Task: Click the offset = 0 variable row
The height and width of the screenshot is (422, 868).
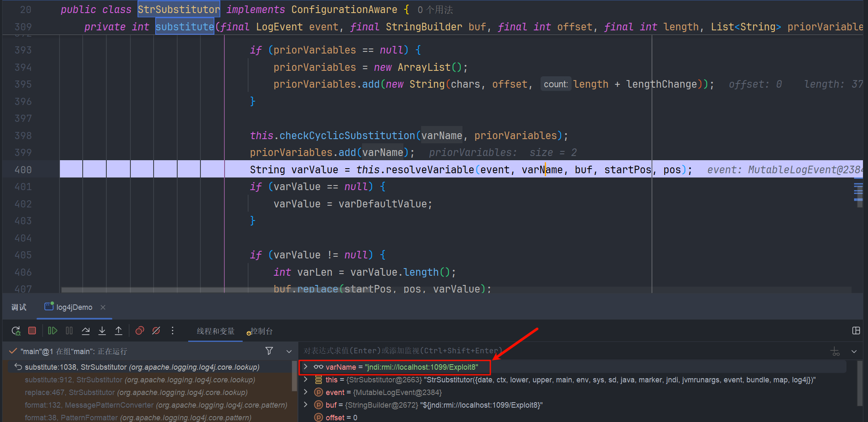Action: pos(341,417)
